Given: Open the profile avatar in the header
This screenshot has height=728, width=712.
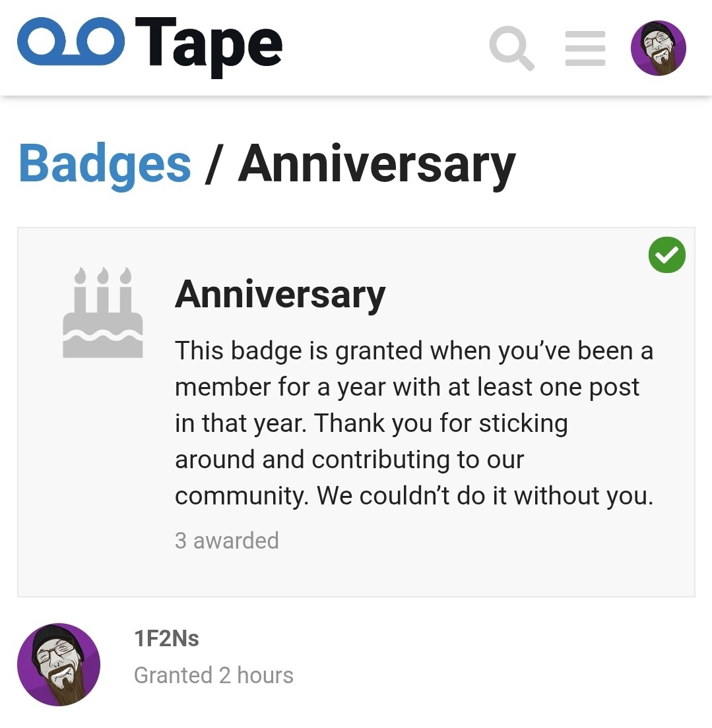Looking at the screenshot, I should click(x=658, y=49).
